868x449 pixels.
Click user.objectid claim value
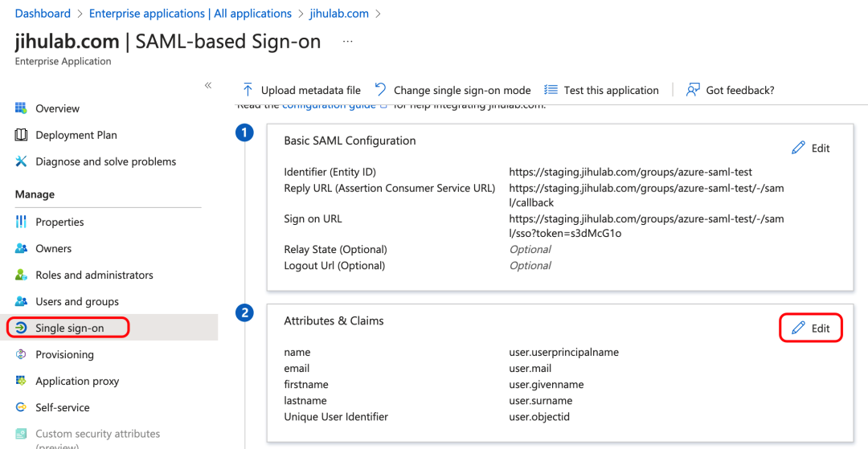pos(539,416)
